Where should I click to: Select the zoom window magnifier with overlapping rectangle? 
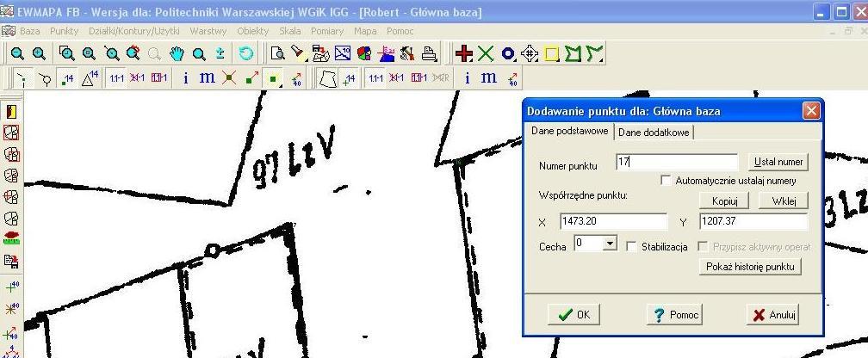point(67,53)
